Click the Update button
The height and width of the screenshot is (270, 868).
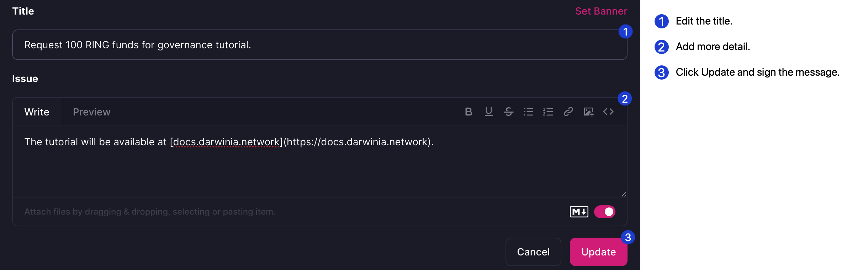[x=598, y=252]
